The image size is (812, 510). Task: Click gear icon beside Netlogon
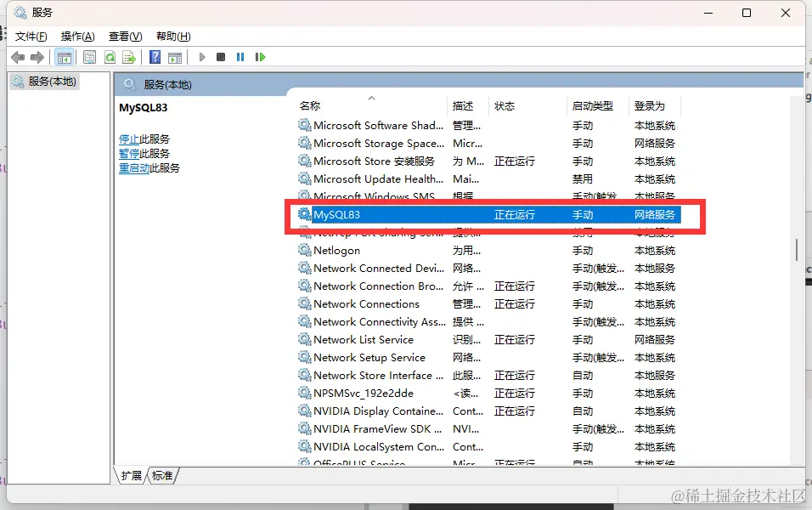point(304,250)
